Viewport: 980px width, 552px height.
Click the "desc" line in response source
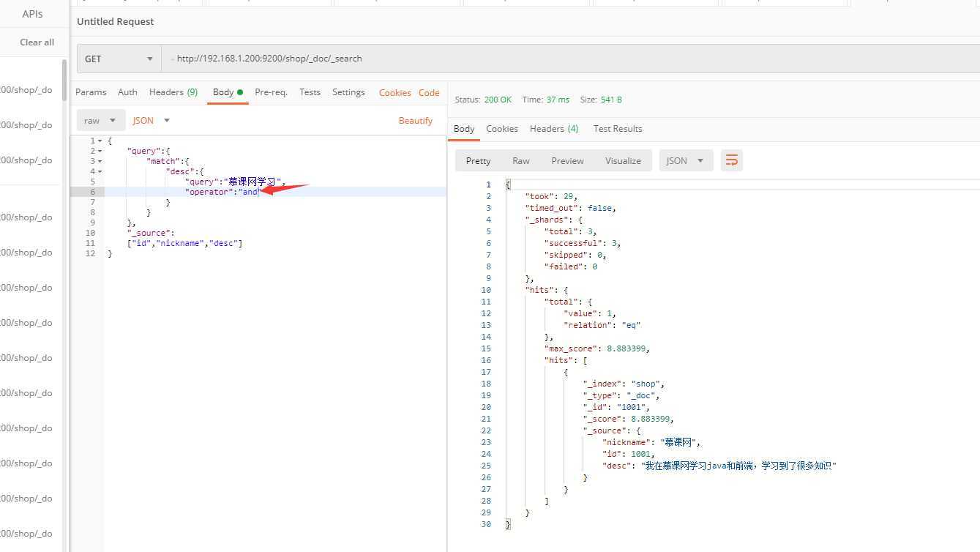click(x=719, y=466)
